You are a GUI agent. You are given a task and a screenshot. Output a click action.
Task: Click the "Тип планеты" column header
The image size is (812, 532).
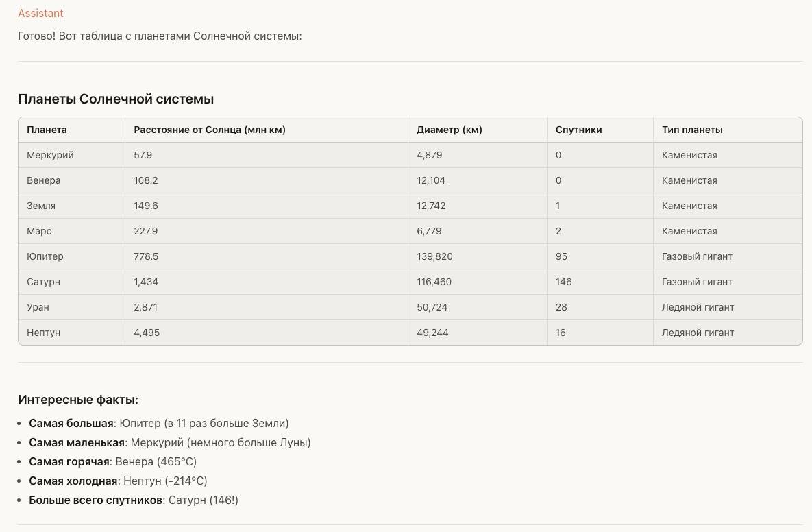692,130
